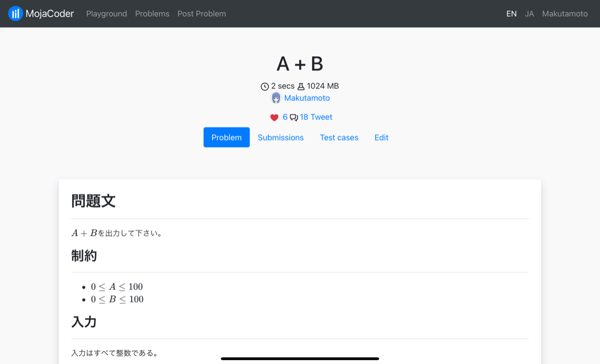Select EN as the display language
The width and height of the screenshot is (600, 364).
511,13
